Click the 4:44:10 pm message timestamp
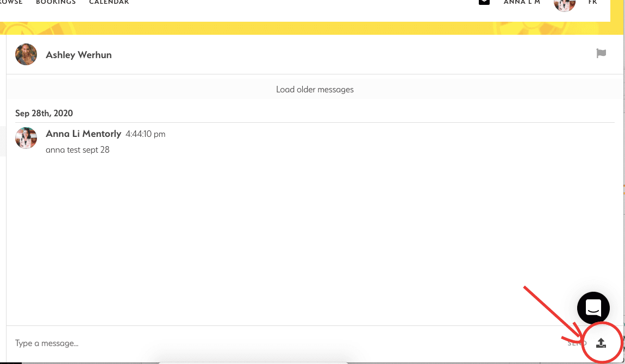 tap(146, 134)
